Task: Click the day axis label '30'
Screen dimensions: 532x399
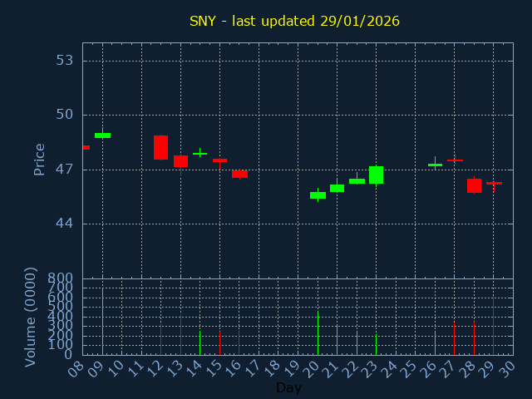Action: pyautogui.click(x=507, y=369)
